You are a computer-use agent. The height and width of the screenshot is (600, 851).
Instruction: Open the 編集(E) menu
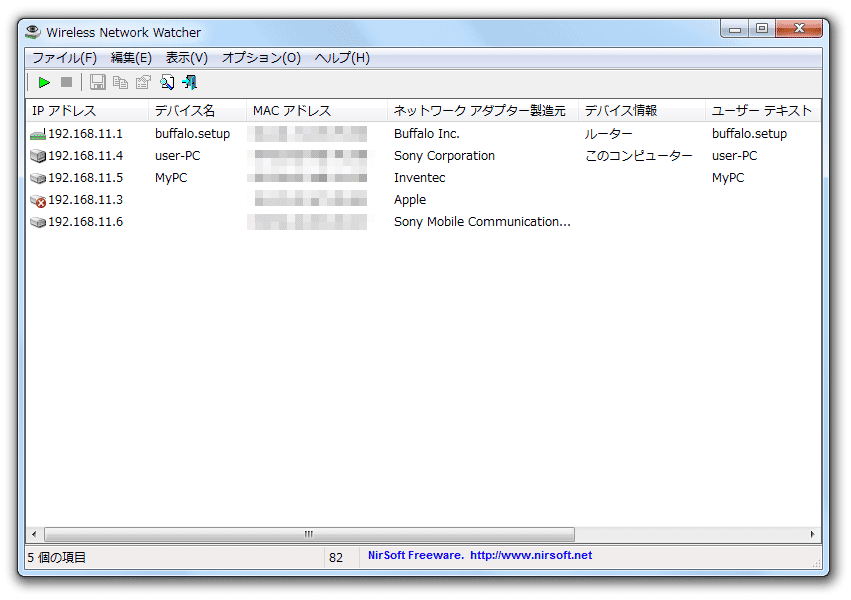tap(131, 58)
